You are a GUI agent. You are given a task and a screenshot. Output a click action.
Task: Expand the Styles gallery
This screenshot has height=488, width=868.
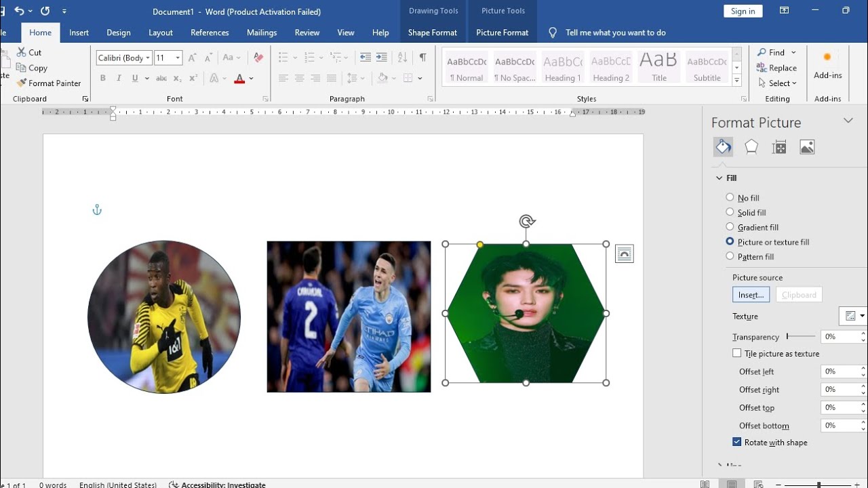737,81
